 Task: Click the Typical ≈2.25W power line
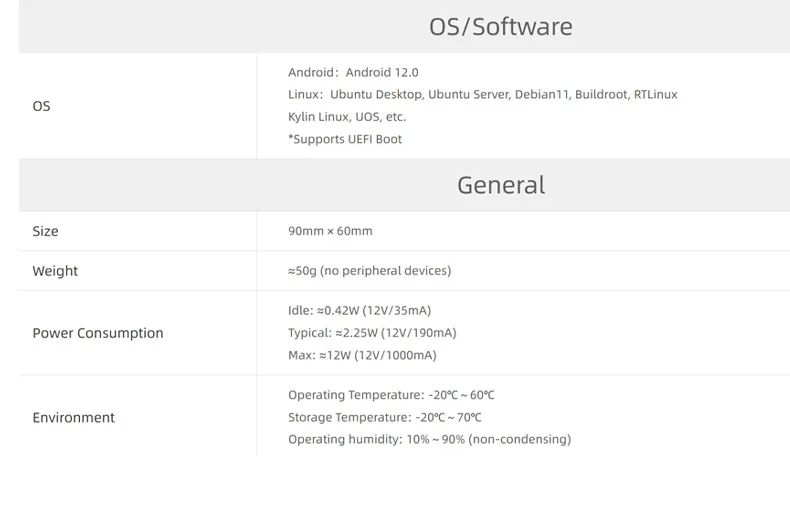(372, 333)
